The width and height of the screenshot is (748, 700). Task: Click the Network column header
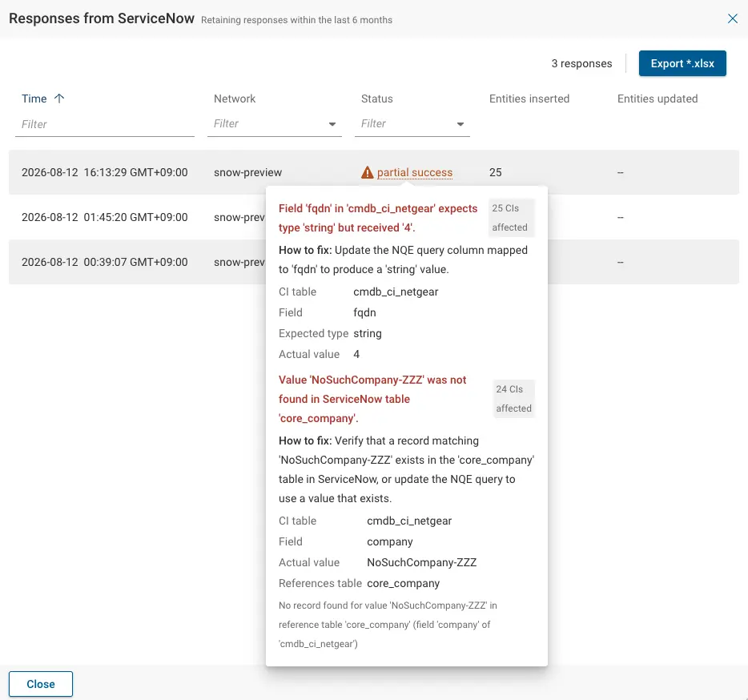[x=235, y=99]
